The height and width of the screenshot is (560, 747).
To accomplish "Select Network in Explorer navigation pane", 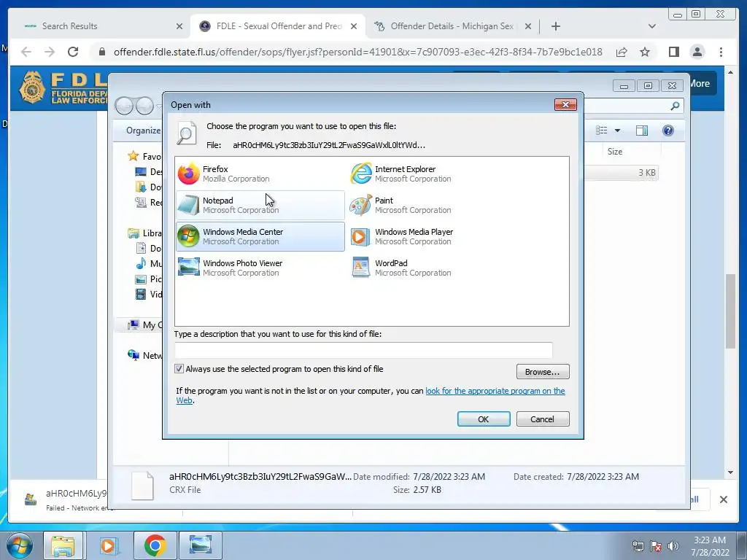I will pos(145,355).
